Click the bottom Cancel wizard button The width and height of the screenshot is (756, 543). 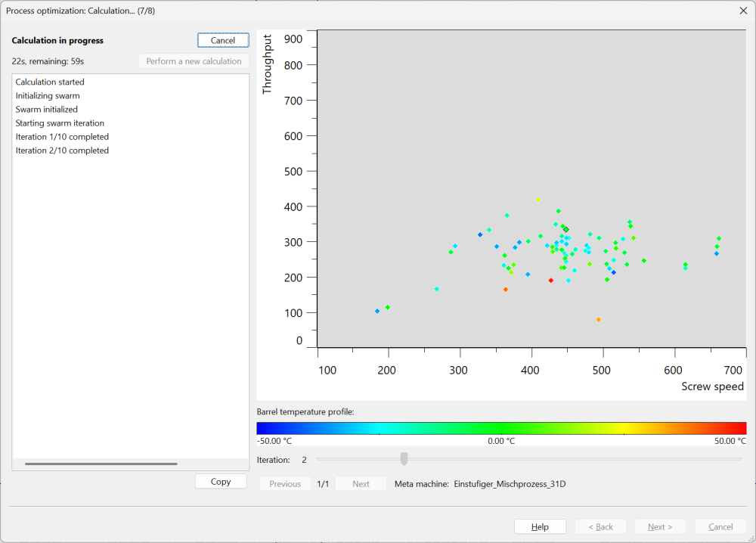pyautogui.click(x=720, y=526)
